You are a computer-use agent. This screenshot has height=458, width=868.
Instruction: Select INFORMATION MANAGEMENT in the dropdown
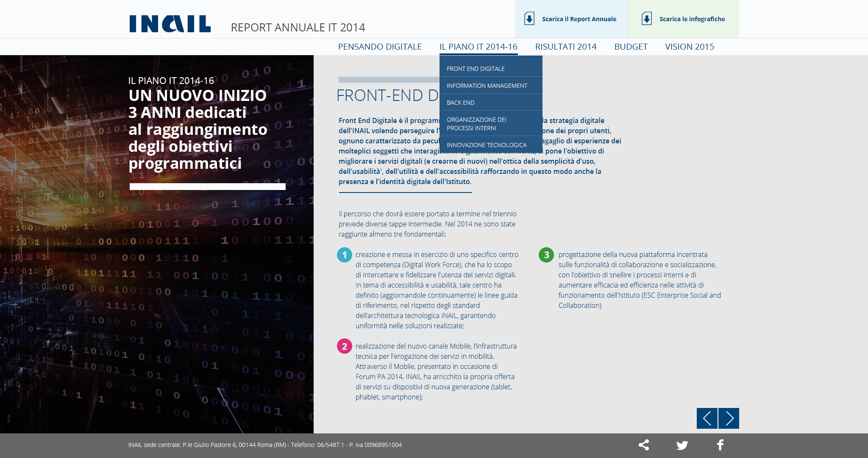[491, 85]
